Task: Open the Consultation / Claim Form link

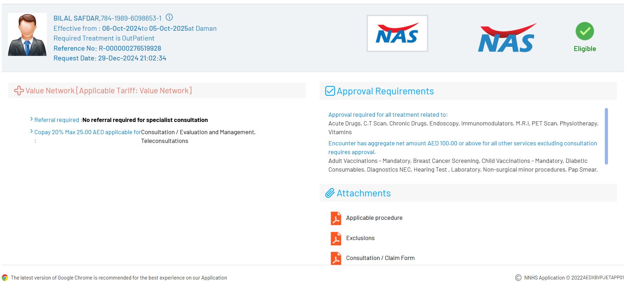Action: coord(380,258)
